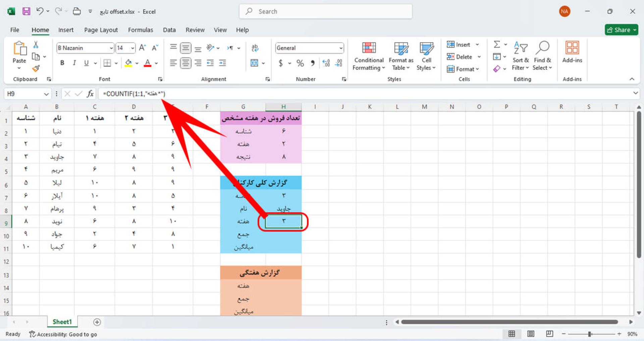The height and width of the screenshot is (341, 644).
Task: Click the Paste clipboard icon
Action: click(19, 49)
